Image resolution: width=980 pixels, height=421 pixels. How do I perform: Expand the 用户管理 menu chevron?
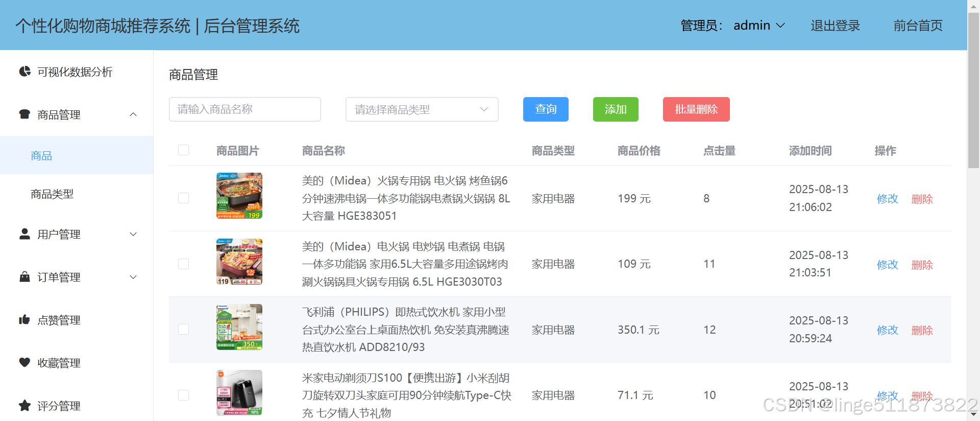133,234
